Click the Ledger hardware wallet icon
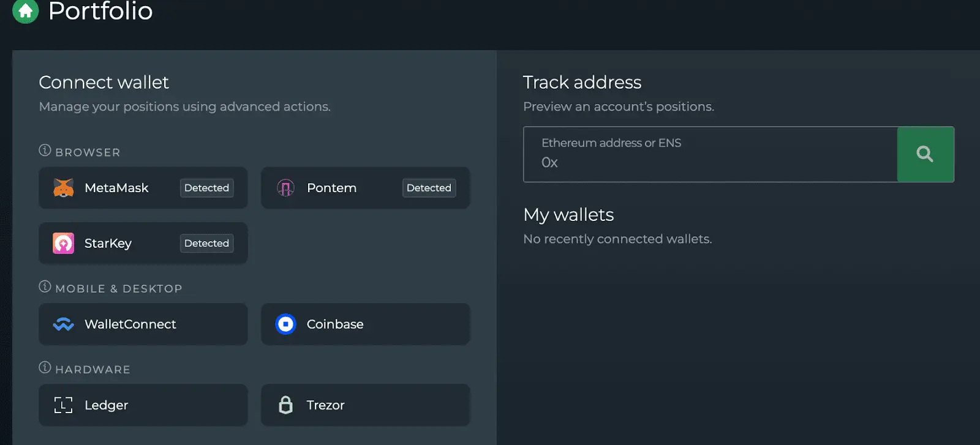Image resolution: width=980 pixels, height=445 pixels. [63, 405]
